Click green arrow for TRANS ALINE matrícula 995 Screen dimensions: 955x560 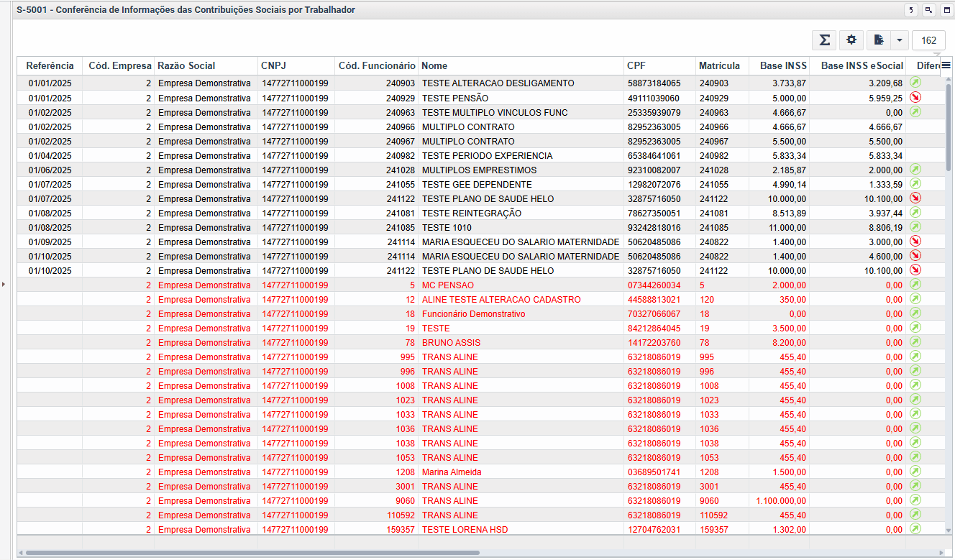coord(915,356)
